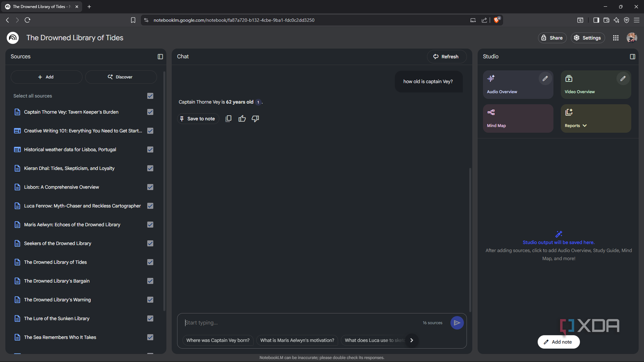Viewport: 644px width, 362px height.
Task: Give thumbs down to the response
Action: point(255,119)
